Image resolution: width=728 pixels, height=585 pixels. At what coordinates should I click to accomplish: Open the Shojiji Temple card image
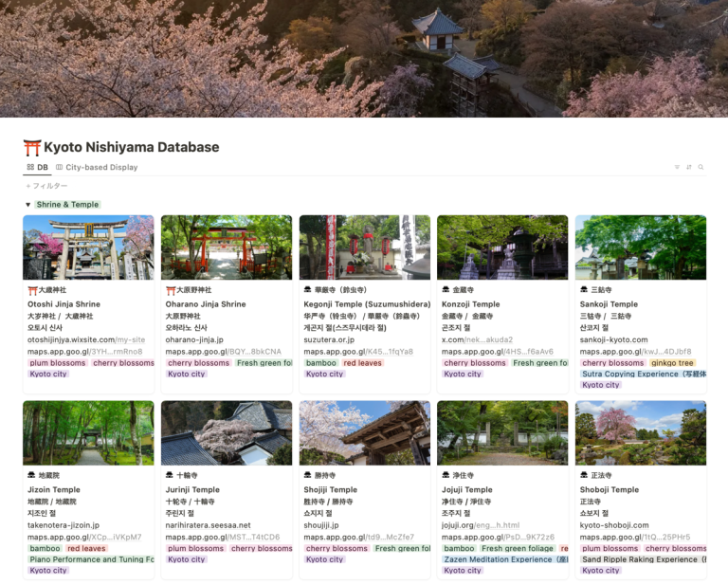click(364, 432)
